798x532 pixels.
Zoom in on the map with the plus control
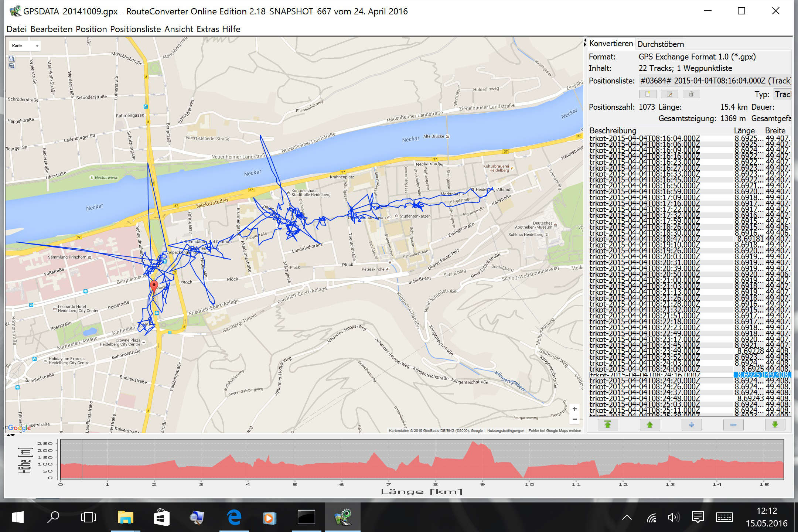tap(574, 409)
